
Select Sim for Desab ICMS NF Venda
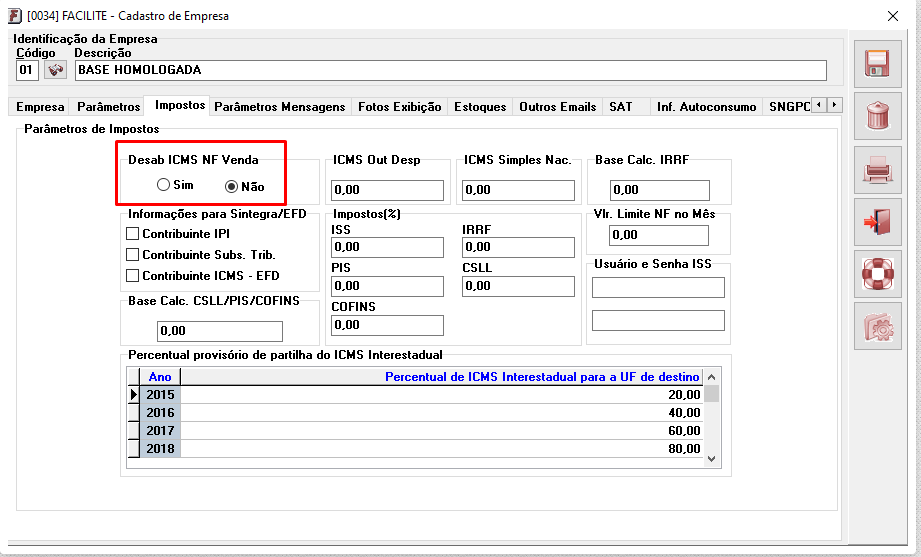tap(163, 185)
